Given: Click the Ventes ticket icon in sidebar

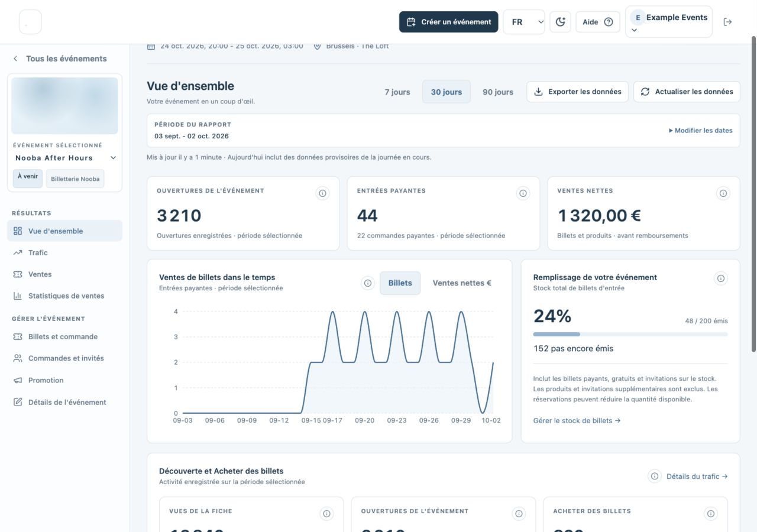Looking at the screenshot, I should point(18,274).
